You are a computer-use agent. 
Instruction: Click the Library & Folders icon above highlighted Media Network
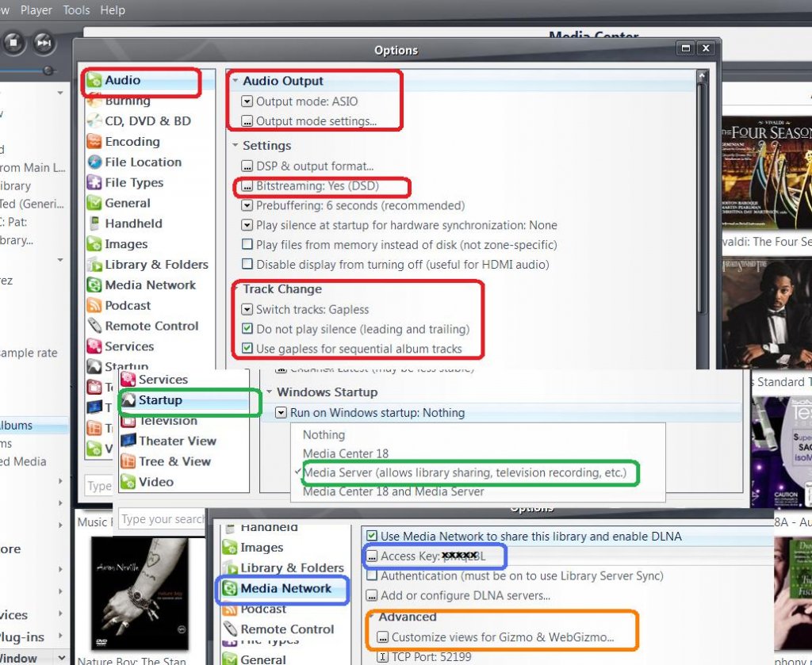pyautogui.click(x=229, y=568)
